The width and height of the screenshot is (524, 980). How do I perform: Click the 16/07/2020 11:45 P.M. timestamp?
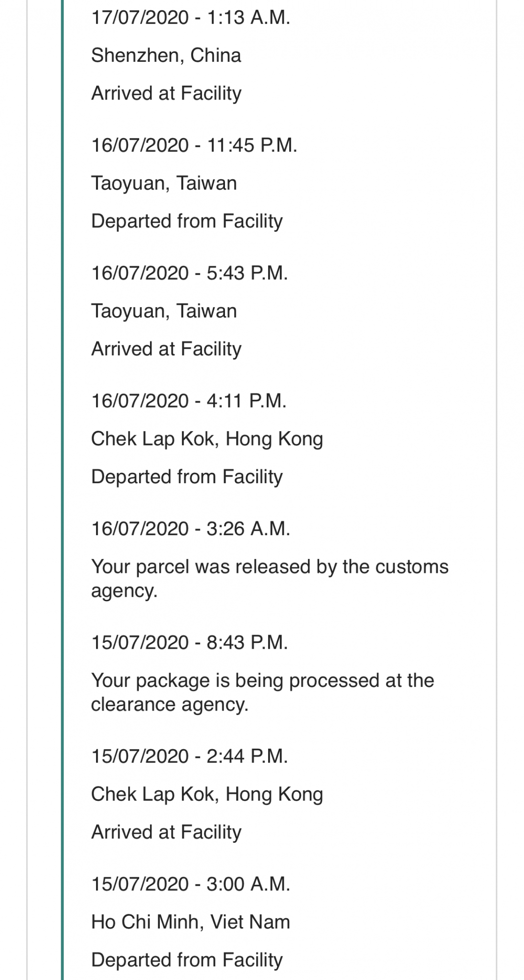[194, 146]
